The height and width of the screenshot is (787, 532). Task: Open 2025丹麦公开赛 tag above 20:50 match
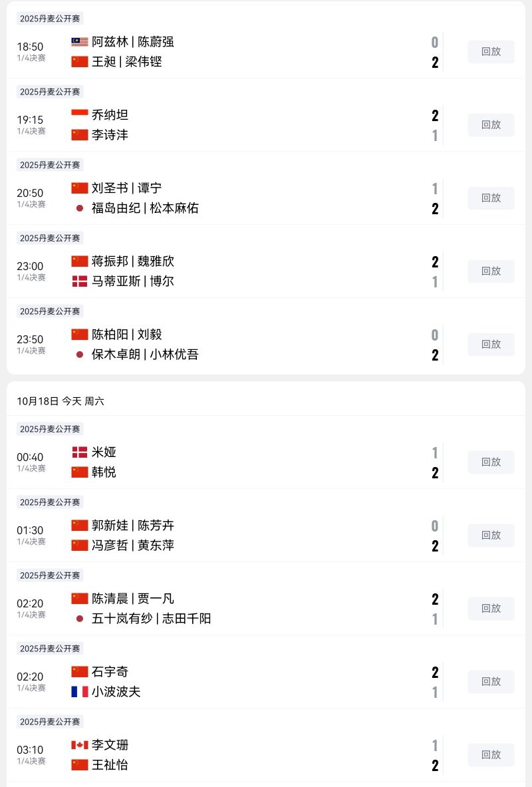50,165
